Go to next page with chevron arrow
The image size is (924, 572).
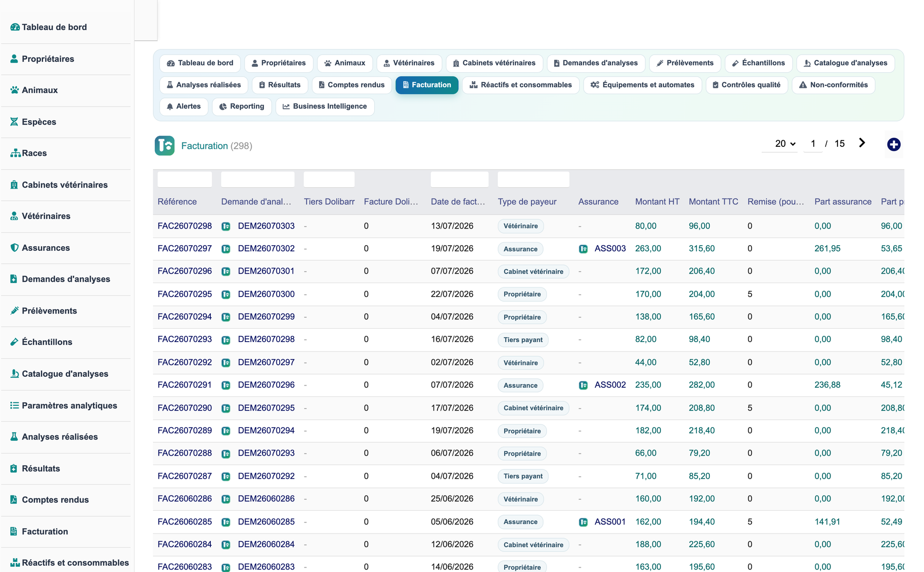[x=862, y=143]
